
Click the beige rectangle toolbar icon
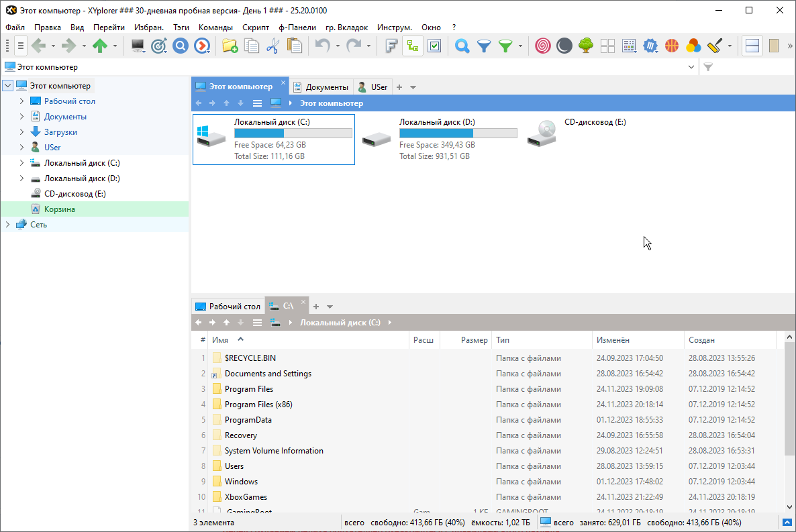coord(774,46)
